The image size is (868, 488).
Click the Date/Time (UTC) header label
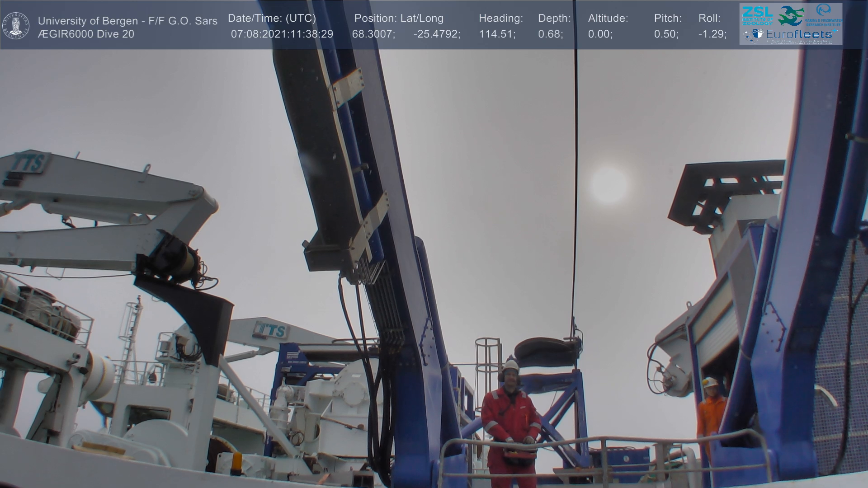(272, 18)
